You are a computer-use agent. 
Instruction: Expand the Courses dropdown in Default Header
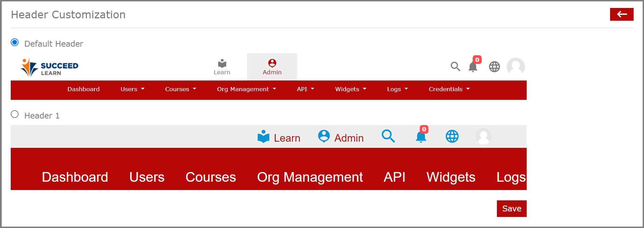point(181,89)
